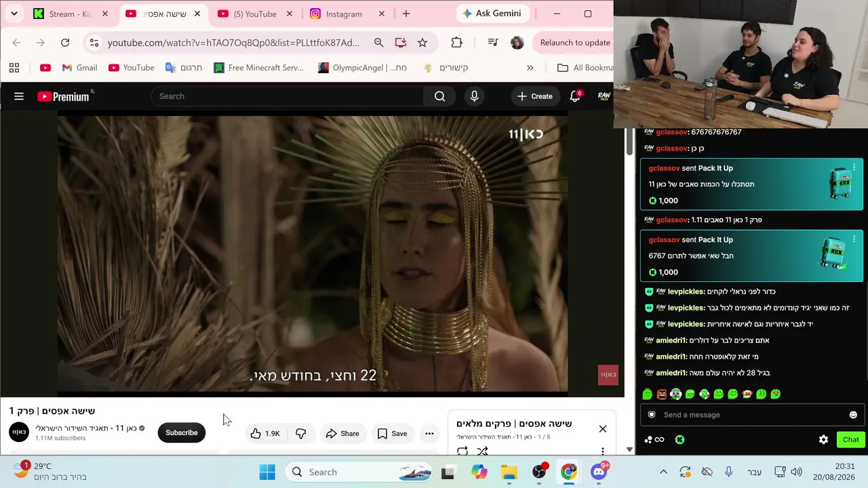Image resolution: width=868 pixels, height=488 pixels.
Task: Open the YouTube account avatar menu
Action: (604, 96)
